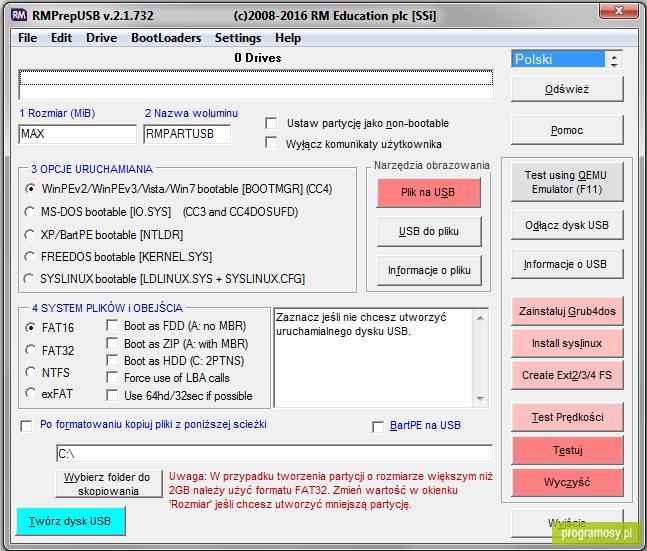Click the 'Odłącz dysk USB' button
The image size is (647, 551).
click(x=567, y=225)
